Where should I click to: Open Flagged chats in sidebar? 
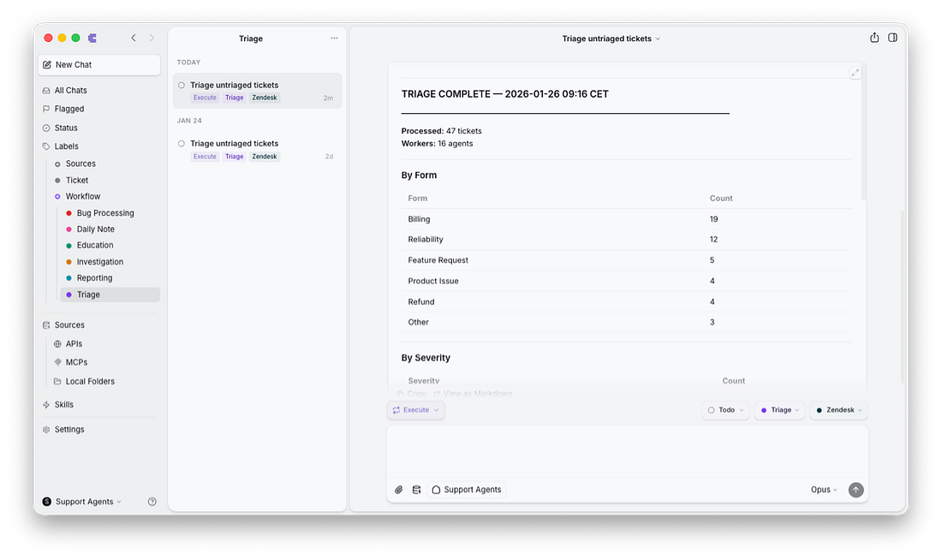[x=69, y=109]
